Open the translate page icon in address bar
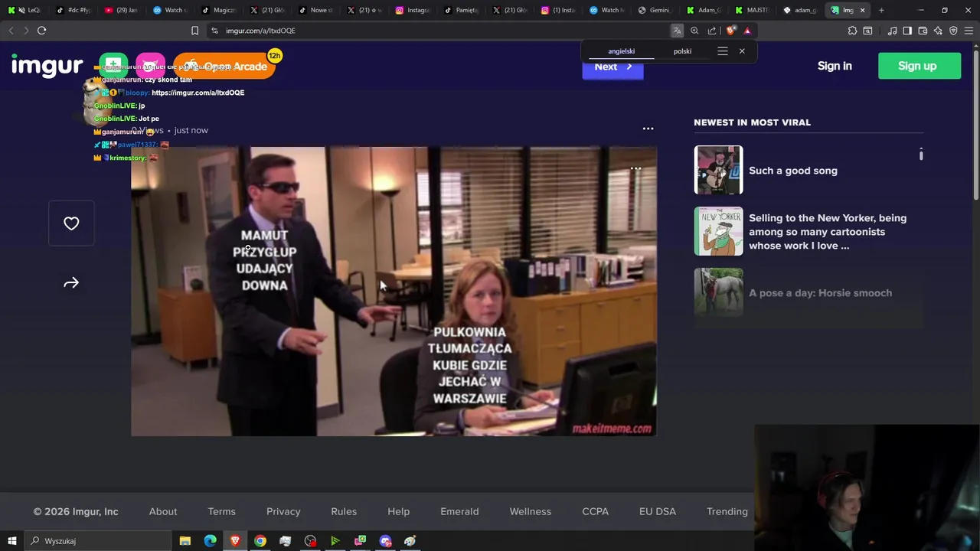Screen dimensions: 980x551 [x=677, y=31]
